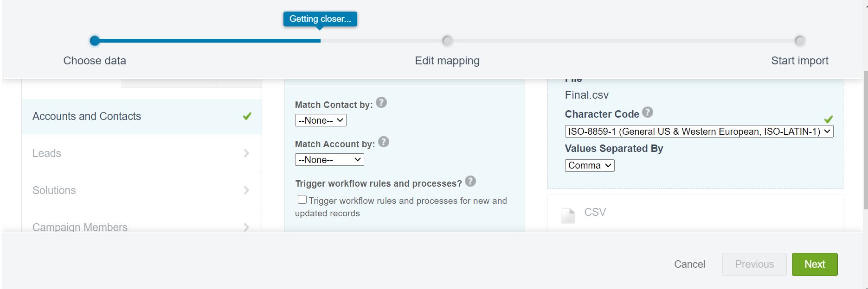Enable Trigger workflow rules and processes checkbox
The width and height of the screenshot is (868, 289).
coord(302,200)
